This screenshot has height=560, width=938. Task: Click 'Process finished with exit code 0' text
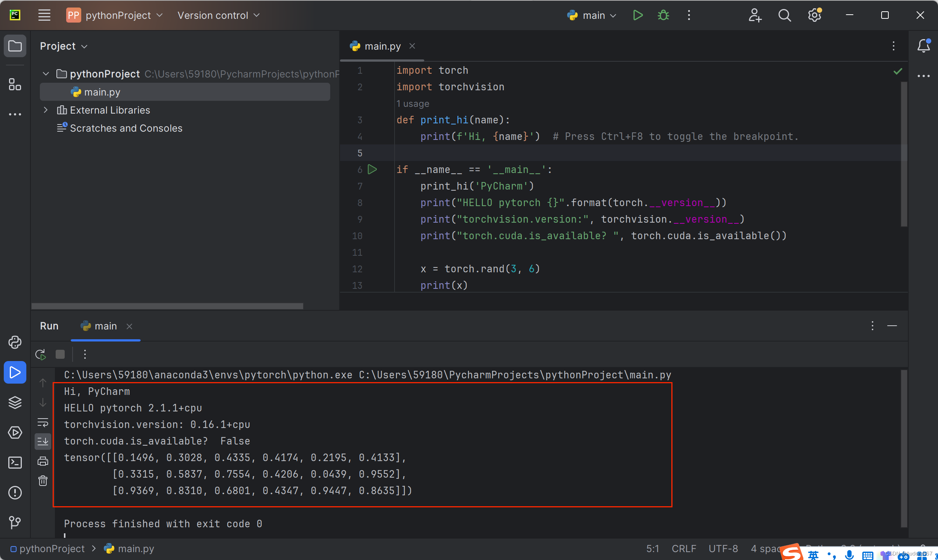coord(163,524)
